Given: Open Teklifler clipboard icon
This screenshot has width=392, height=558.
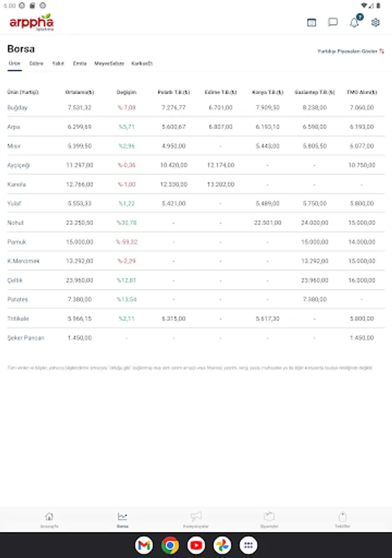Looking at the screenshot, I should 342,516.
